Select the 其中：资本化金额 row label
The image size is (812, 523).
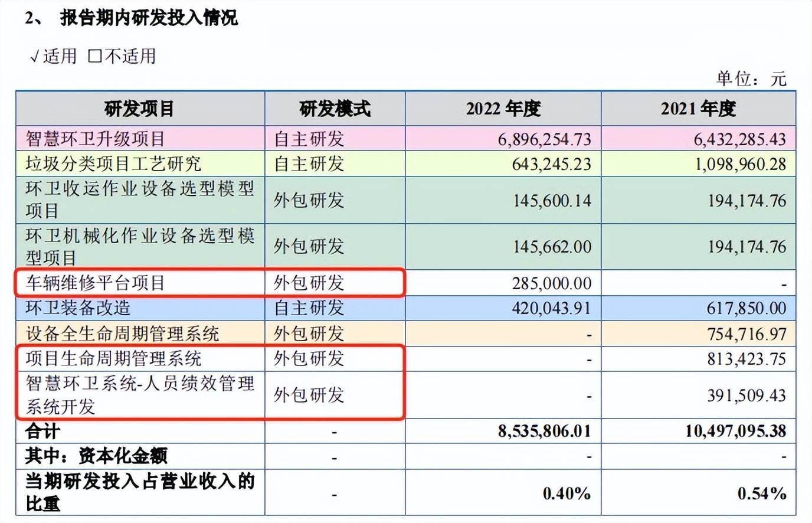point(96,456)
